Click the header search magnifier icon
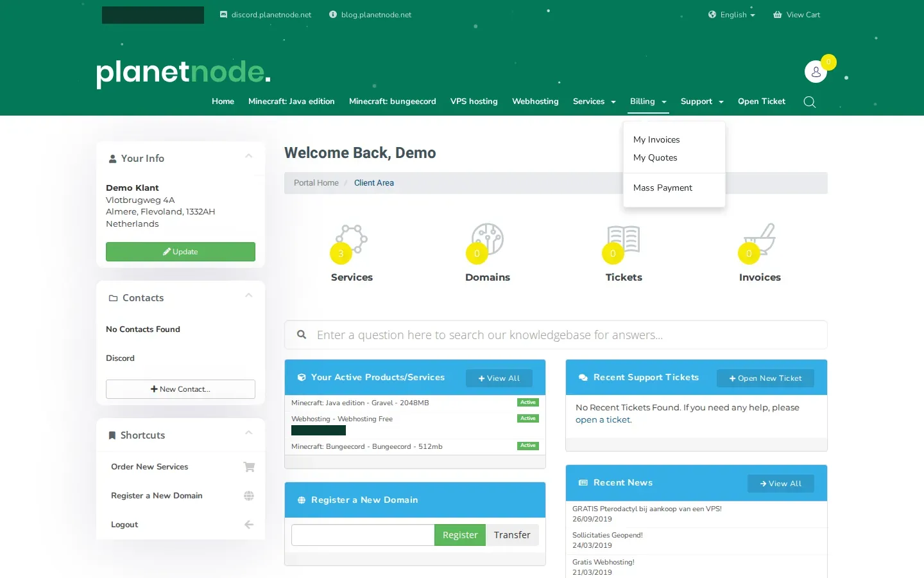The image size is (924, 578). point(810,102)
